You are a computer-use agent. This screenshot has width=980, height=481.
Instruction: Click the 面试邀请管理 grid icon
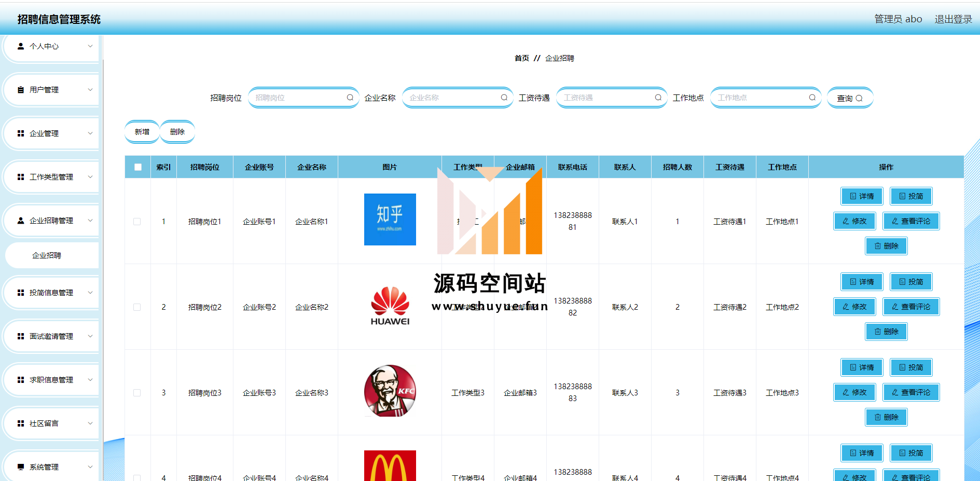point(21,336)
